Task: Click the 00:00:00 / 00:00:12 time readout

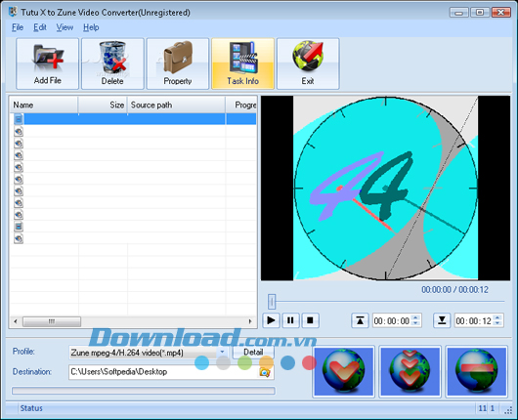Action: [x=454, y=290]
